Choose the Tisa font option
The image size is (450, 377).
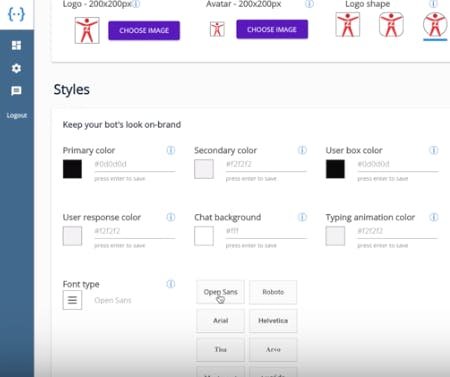coord(220,349)
